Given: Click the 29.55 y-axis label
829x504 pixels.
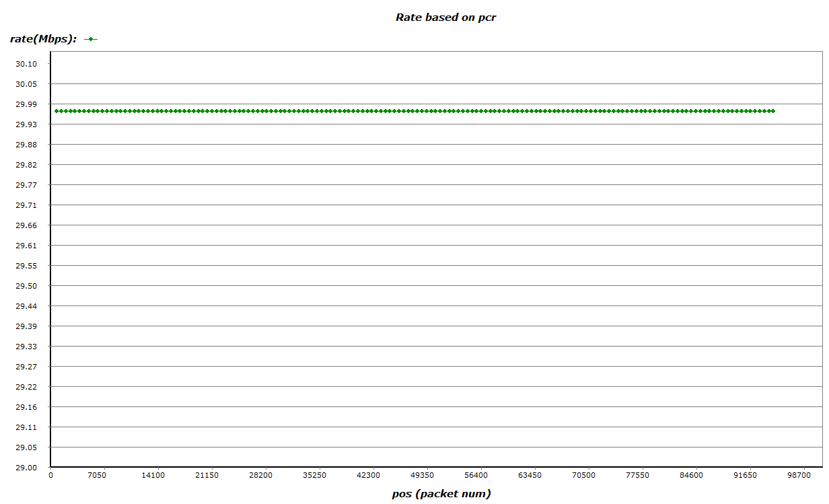Looking at the screenshot, I should coord(26,266).
